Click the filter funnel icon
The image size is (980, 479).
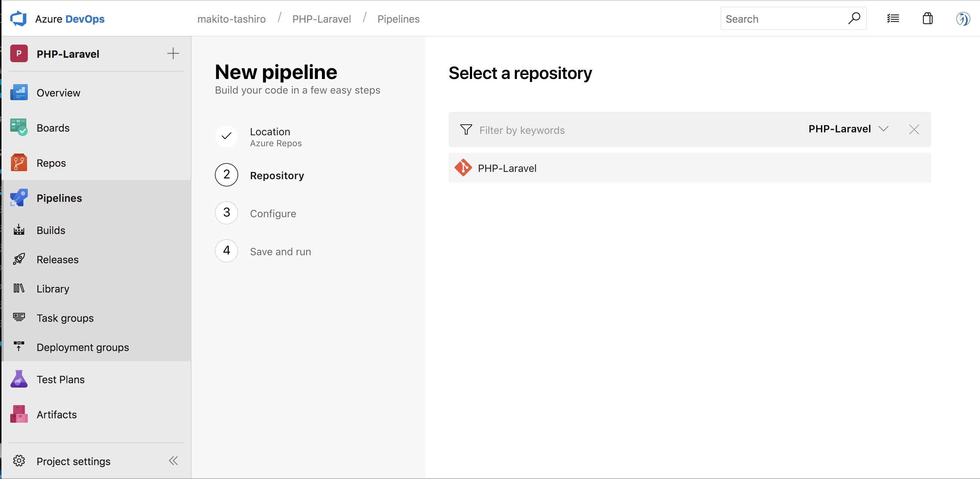pos(466,129)
